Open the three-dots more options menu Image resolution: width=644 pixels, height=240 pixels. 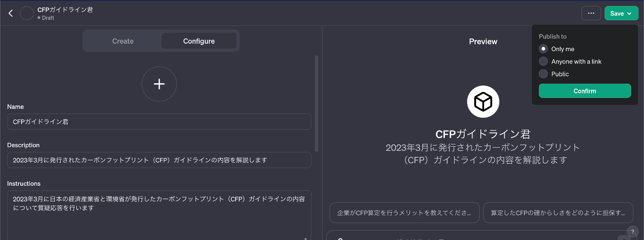point(591,13)
